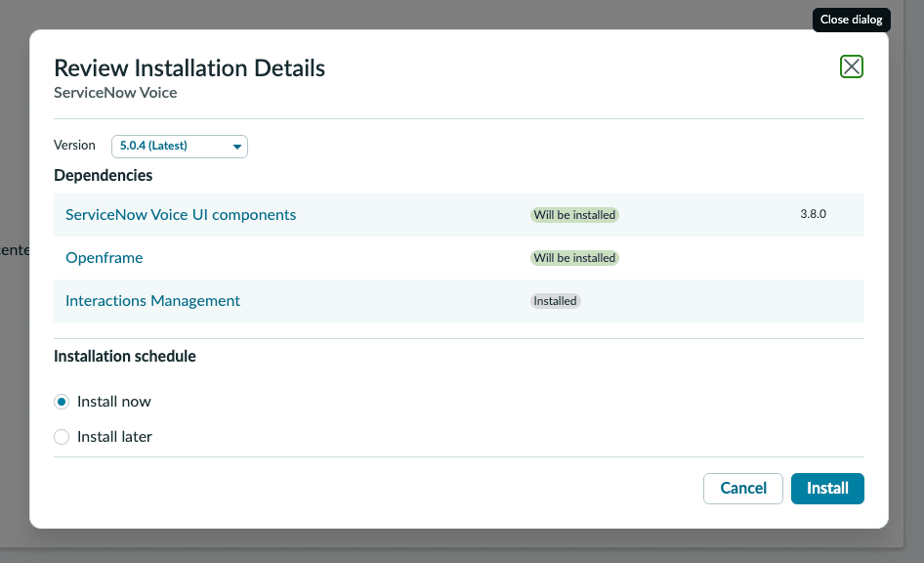Cancel the installation dialog

pyautogui.click(x=743, y=489)
